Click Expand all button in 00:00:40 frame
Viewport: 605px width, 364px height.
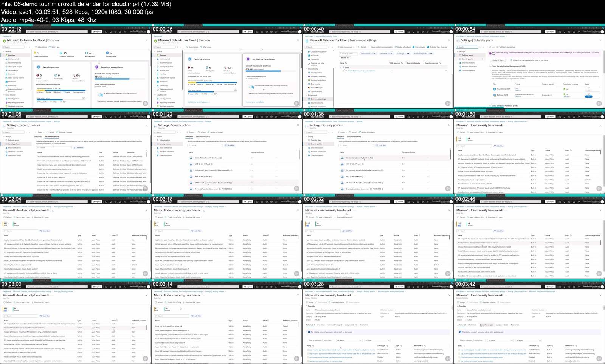[345, 58]
